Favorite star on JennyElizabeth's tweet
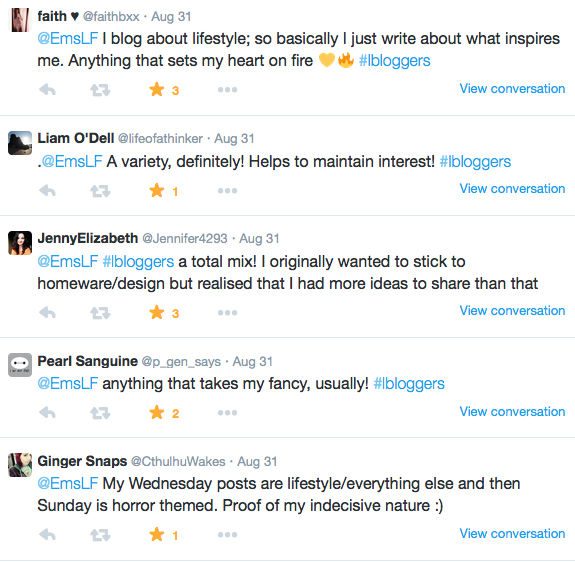Screen dimensions: 575x562 pyautogui.click(x=157, y=313)
